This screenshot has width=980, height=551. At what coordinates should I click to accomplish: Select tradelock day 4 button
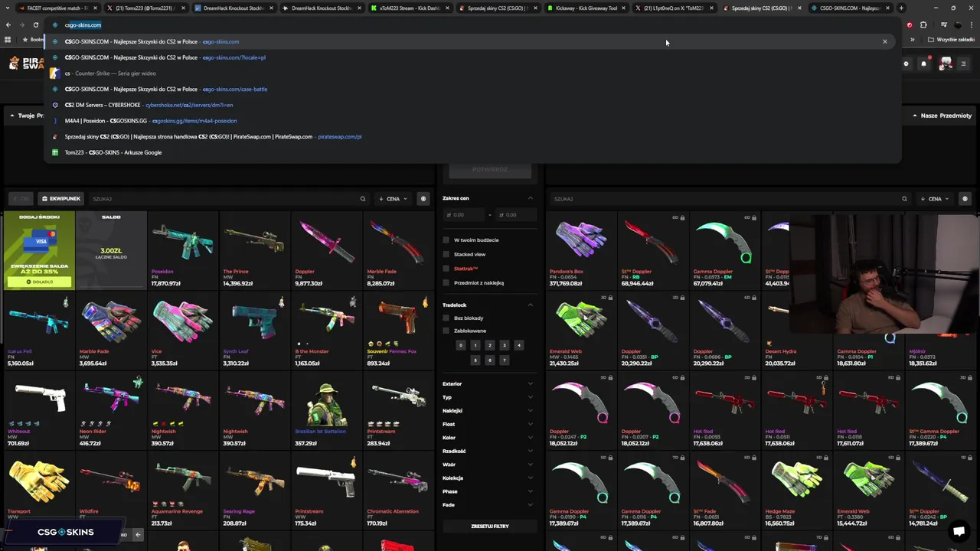518,345
